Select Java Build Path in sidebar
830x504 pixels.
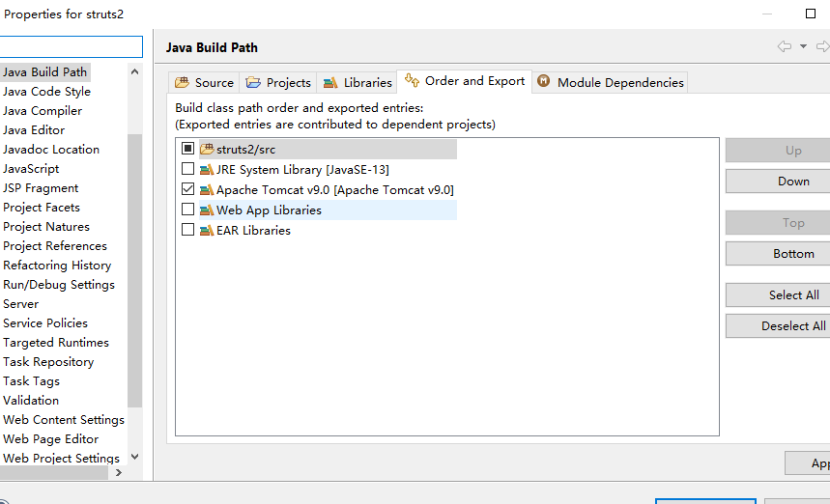click(x=44, y=71)
